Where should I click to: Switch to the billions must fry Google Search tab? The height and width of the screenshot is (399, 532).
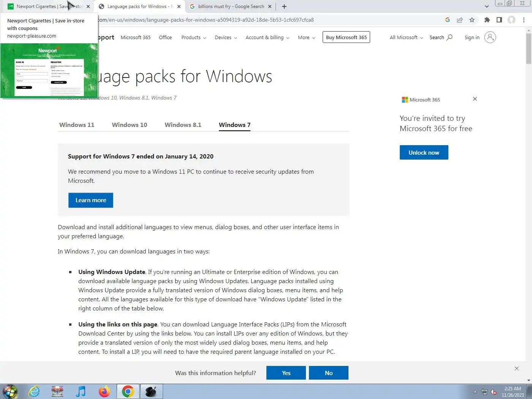tap(231, 6)
